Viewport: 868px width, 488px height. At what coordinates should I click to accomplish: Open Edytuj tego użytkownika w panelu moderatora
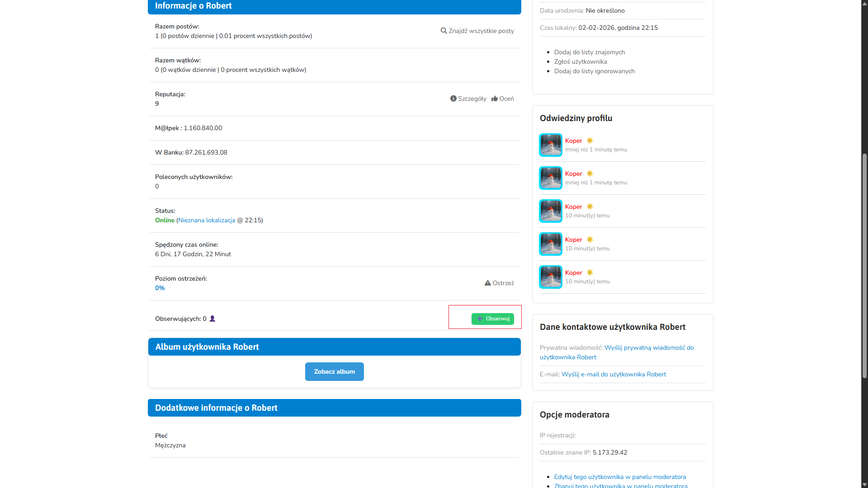tap(620, 477)
